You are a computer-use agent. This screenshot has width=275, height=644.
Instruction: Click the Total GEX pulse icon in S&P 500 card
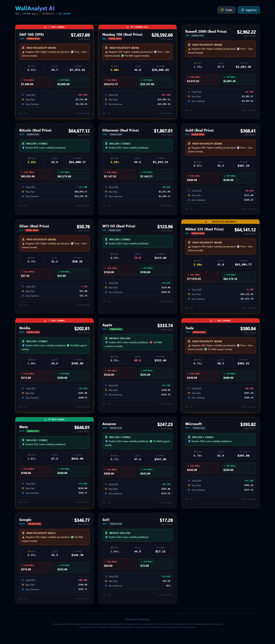coord(23,95)
